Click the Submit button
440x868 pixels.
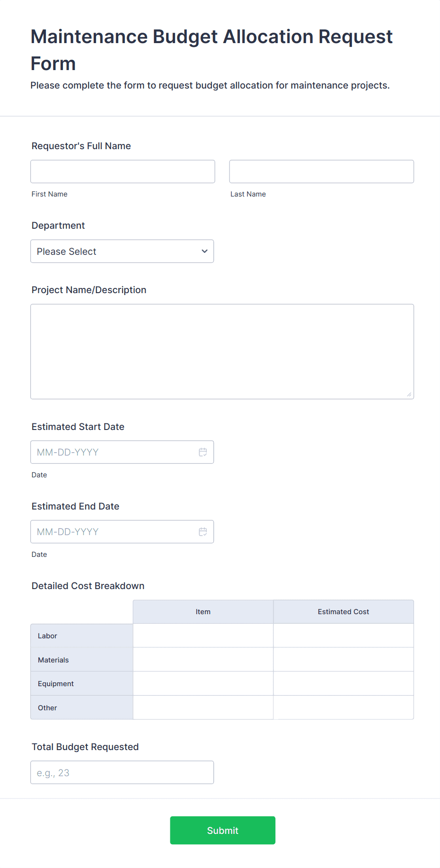click(x=222, y=830)
